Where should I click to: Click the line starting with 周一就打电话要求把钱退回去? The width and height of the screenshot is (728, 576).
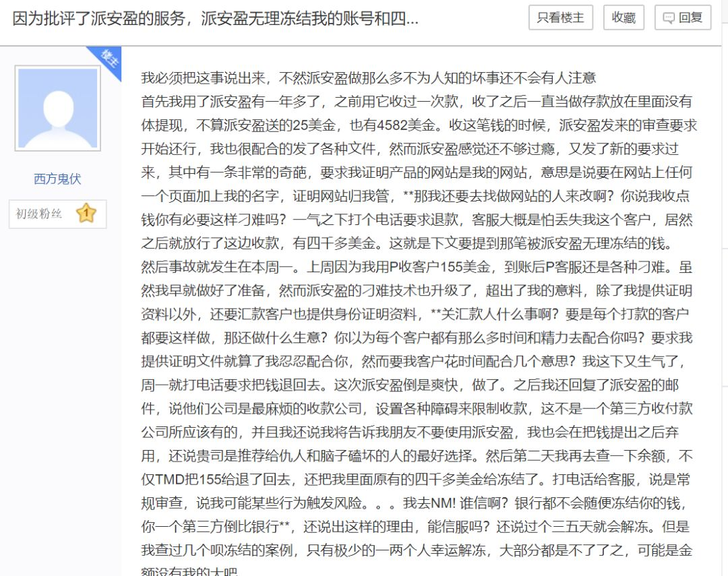pos(410,385)
